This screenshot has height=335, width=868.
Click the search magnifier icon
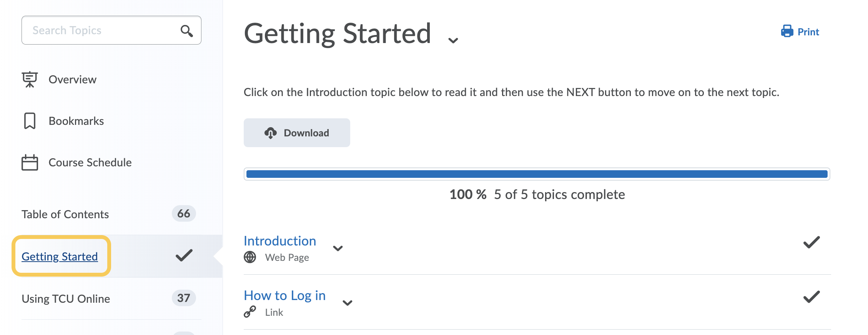point(187,30)
